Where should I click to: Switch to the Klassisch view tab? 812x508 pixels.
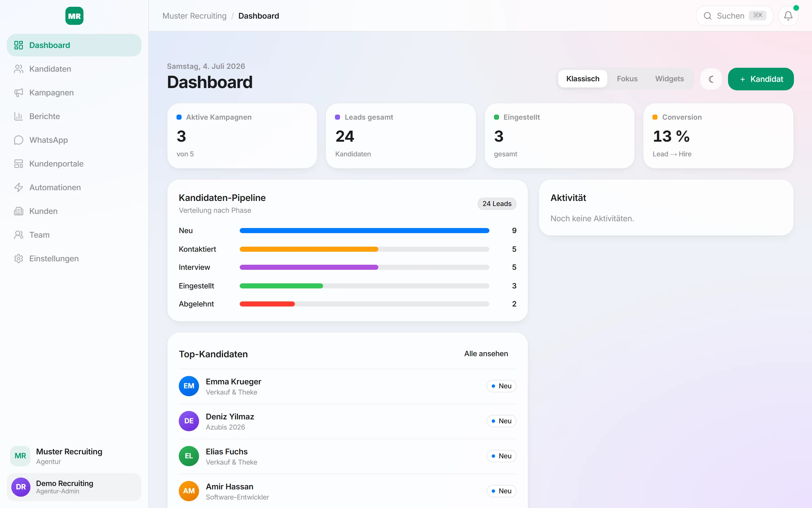coord(582,79)
